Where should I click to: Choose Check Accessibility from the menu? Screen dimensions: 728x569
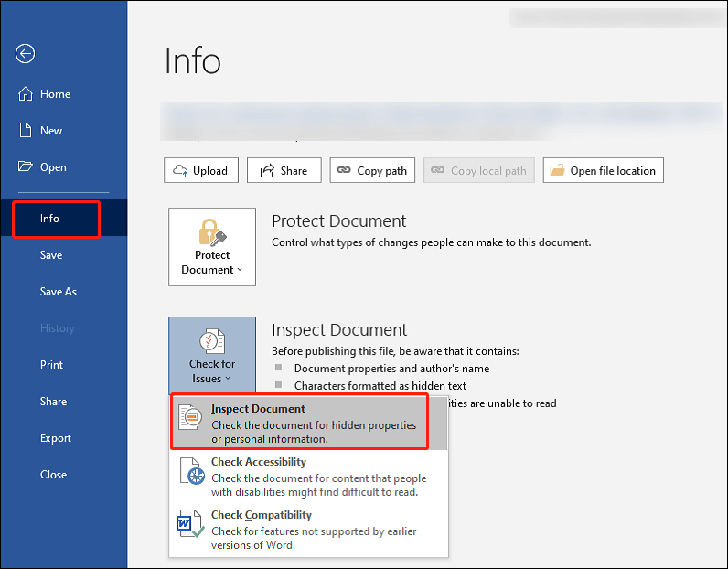click(309, 477)
